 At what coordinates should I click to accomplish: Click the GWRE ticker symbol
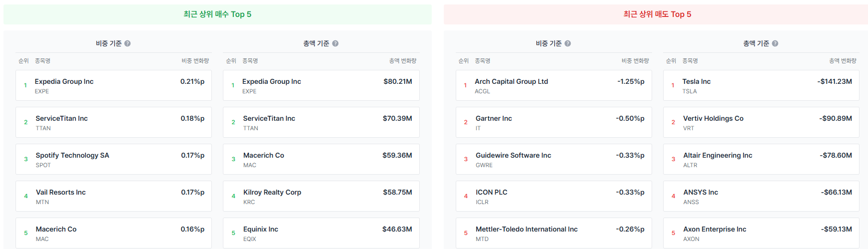[484, 165]
